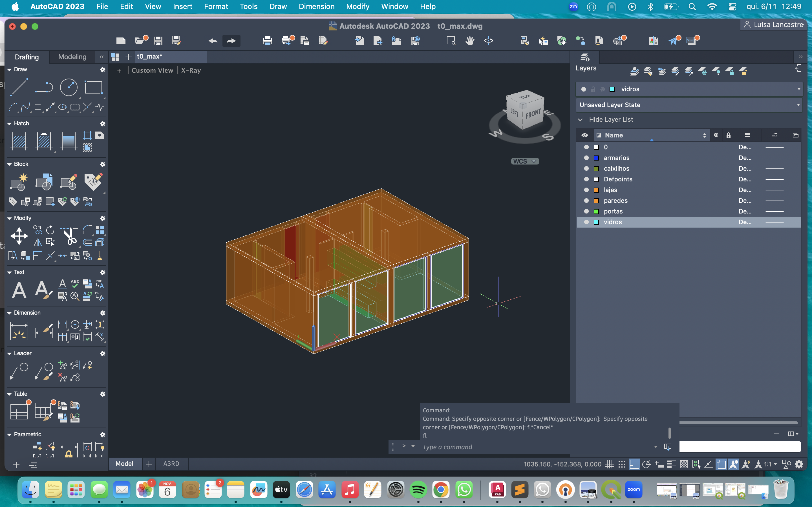Click the Move tool in Modify
This screenshot has height=507, width=812.
[x=19, y=236]
